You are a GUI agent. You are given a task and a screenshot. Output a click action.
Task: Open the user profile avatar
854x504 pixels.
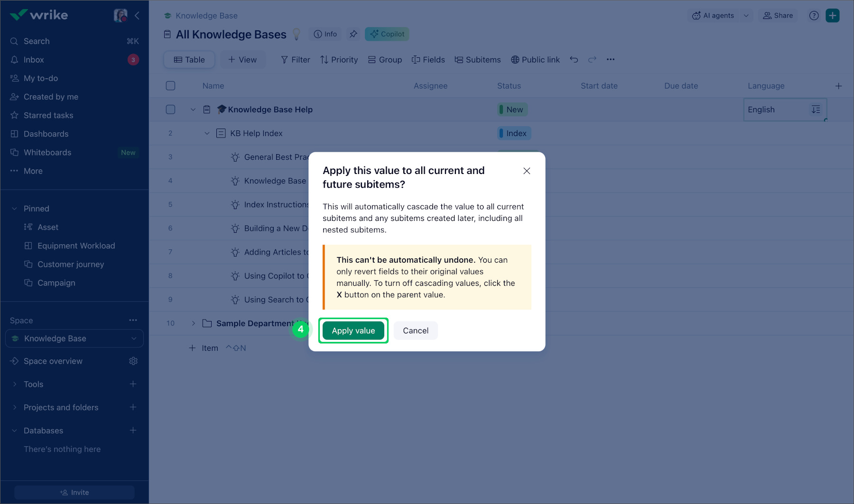(121, 15)
